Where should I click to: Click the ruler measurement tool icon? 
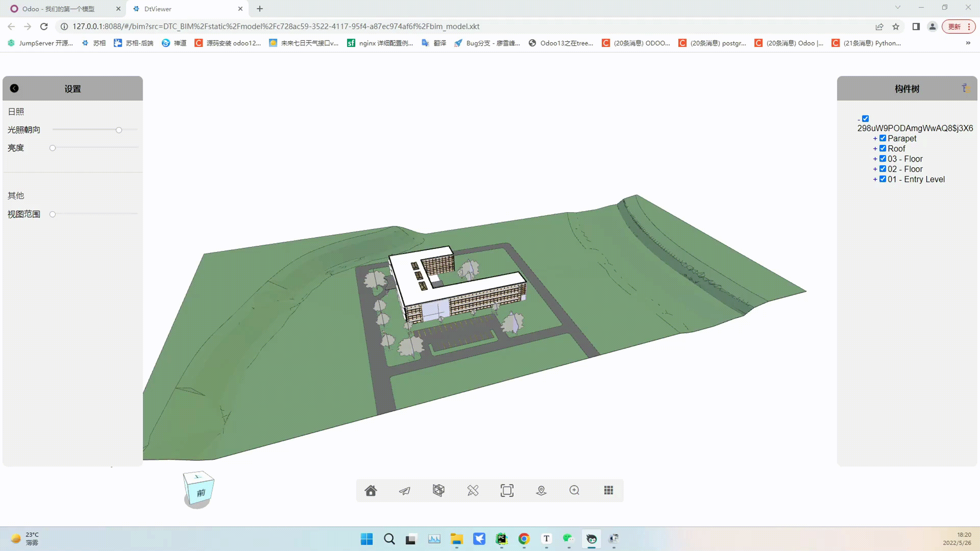pyautogui.click(x=472, y=491)
